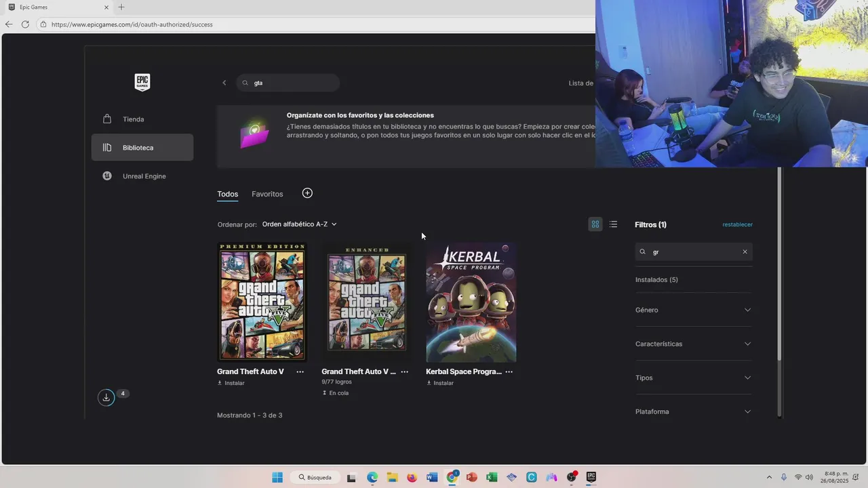Switch to the Todos tab
The width and height of the screenshot is (868, 488).
tap(228, 194)
